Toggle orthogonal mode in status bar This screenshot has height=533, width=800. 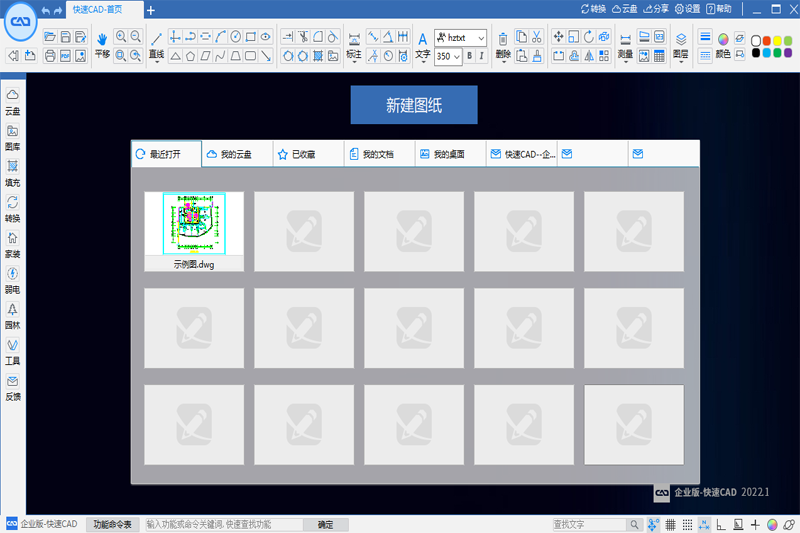721,524
